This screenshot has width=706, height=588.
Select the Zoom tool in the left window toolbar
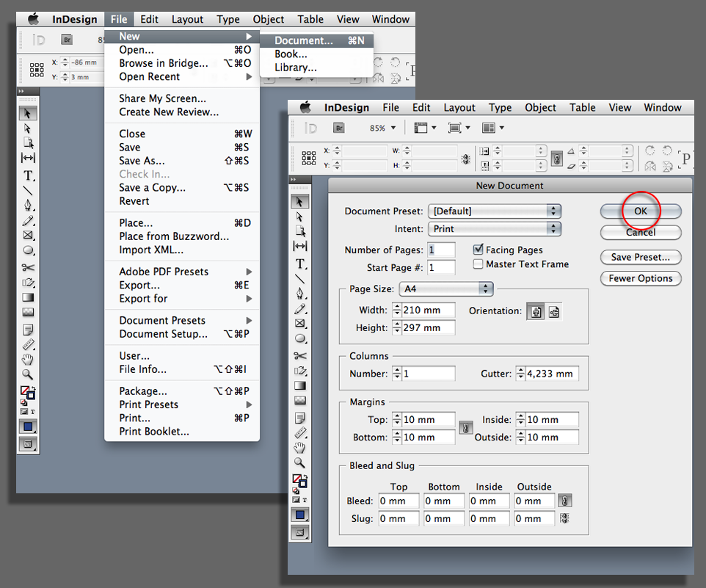coord(28,374)
